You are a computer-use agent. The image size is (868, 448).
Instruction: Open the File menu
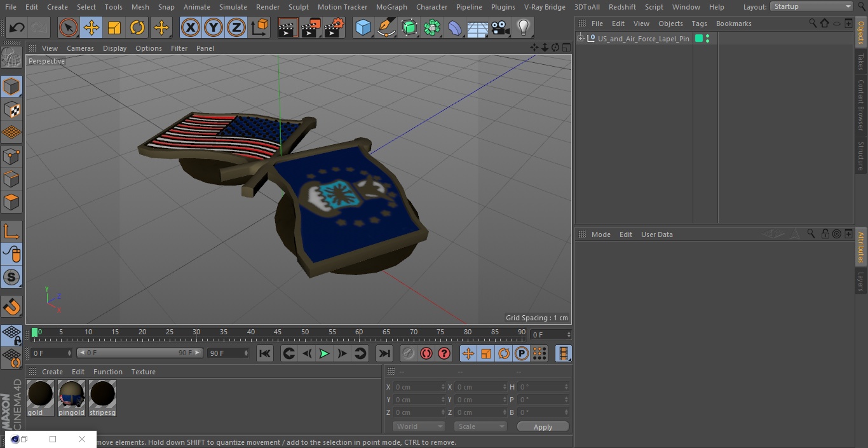[11, 7]
